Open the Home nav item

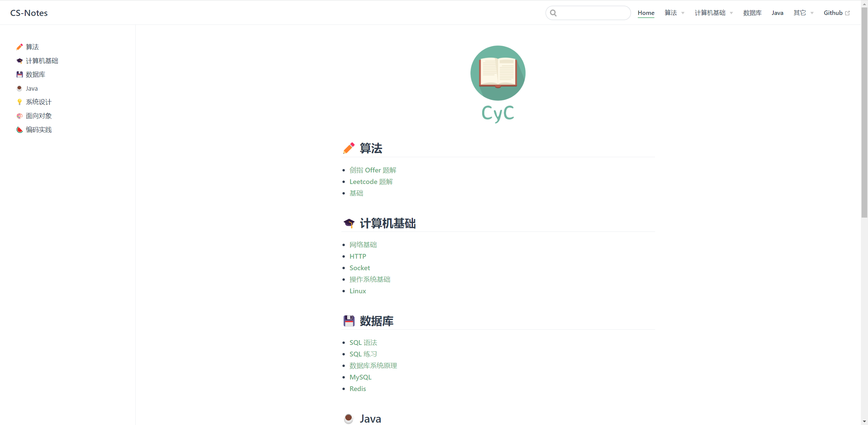[646, 13]
